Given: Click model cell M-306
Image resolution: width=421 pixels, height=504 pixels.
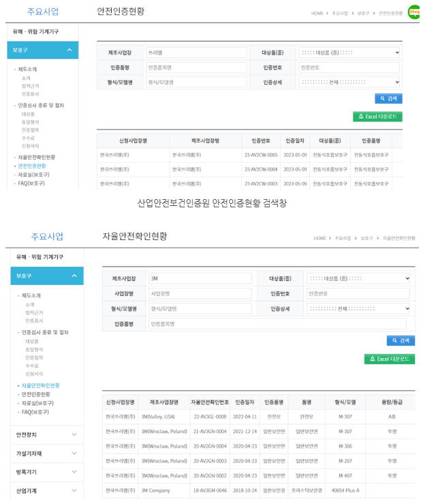Looking at the screenshot, I should coord(345,446).
